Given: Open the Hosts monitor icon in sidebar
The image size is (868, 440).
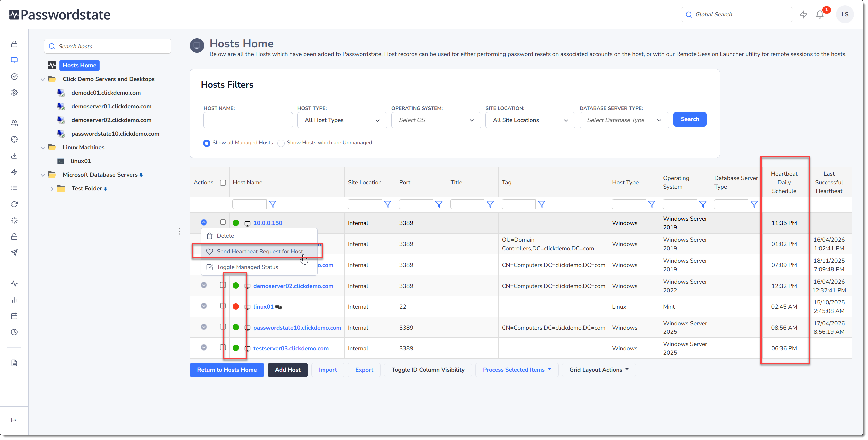Looking at the screenshot, I should (14, 60).
